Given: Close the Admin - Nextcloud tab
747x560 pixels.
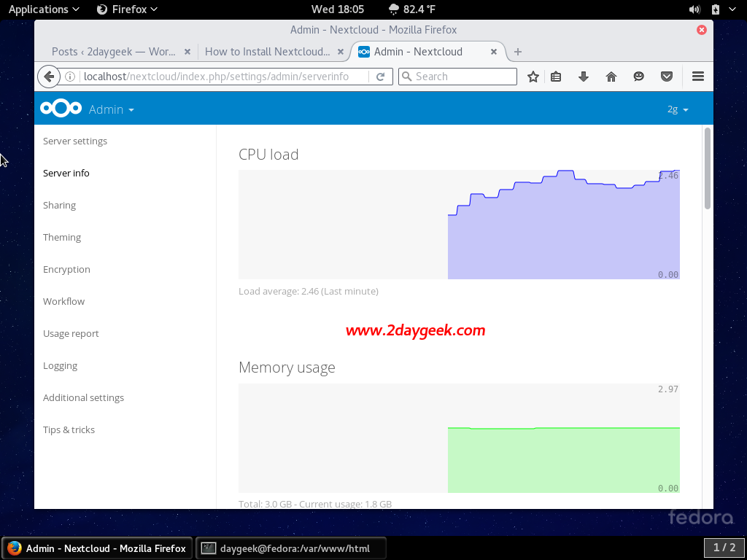Looking at the screenshot, I should (494, 52).
